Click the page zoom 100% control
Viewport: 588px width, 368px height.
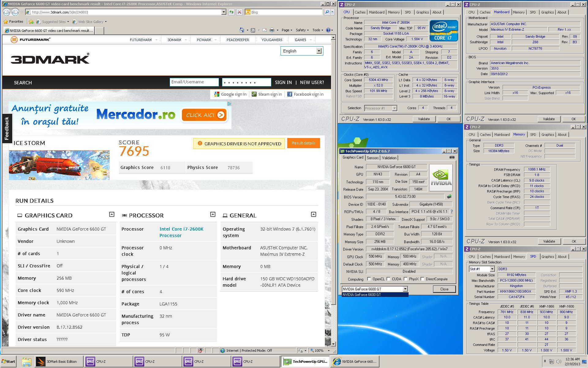click(x=320, y=351)
